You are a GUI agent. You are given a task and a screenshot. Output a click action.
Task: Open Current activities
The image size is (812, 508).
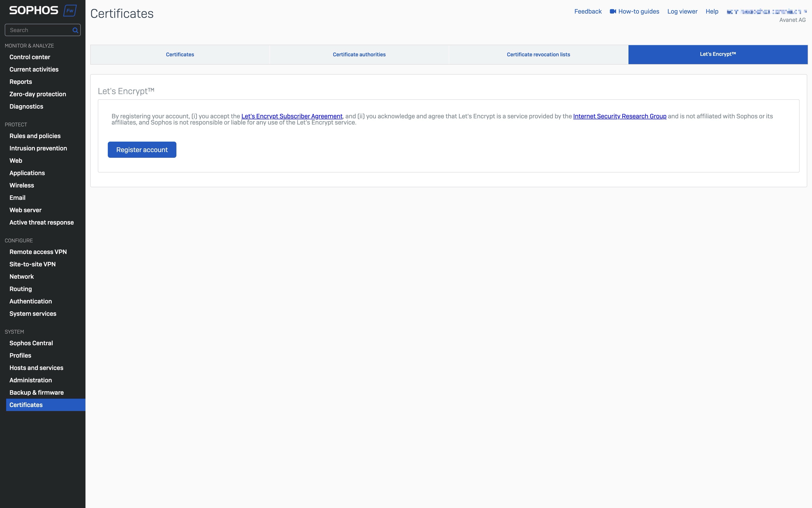click(34, 70)
